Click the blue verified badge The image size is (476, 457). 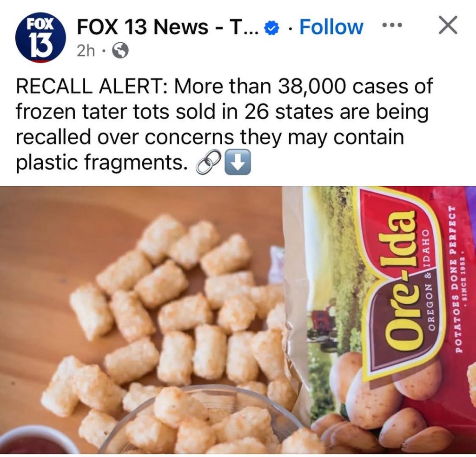point(272,27)
